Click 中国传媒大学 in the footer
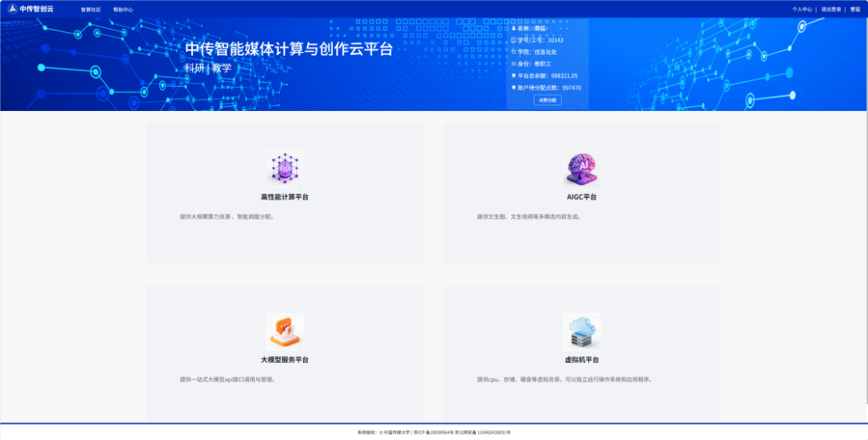This screenshot has height=440, width=868. 397,432
